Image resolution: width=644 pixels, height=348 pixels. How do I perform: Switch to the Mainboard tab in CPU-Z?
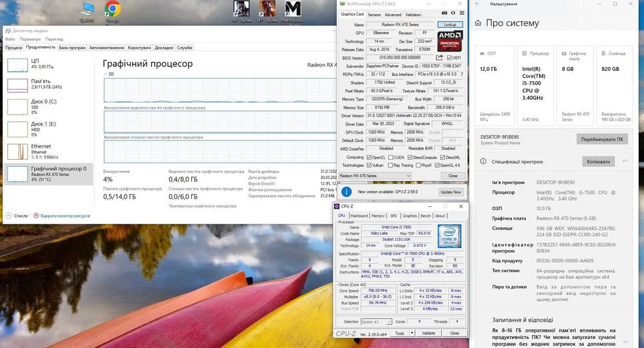(x=359, y=216)
